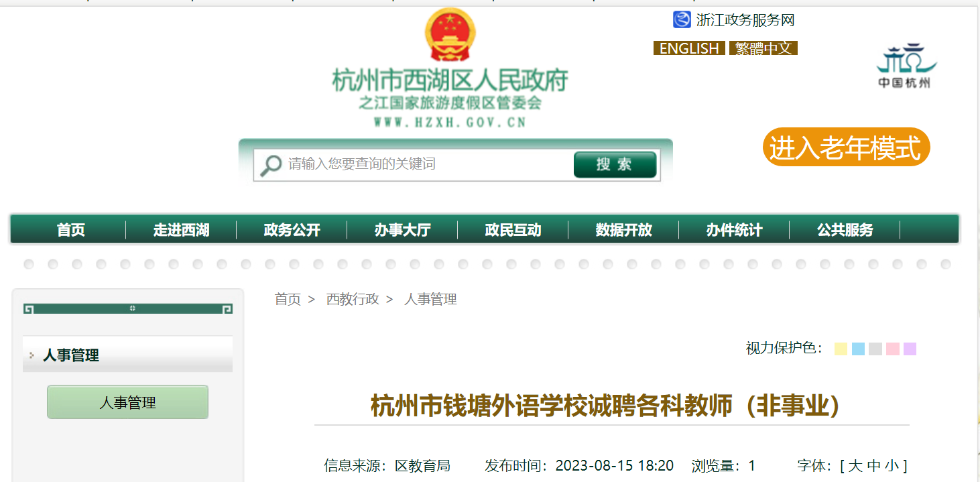Open 公共服务 menu item
Image resolution: width=980 pixels, height=482 pixels.
tap(845, 230)
